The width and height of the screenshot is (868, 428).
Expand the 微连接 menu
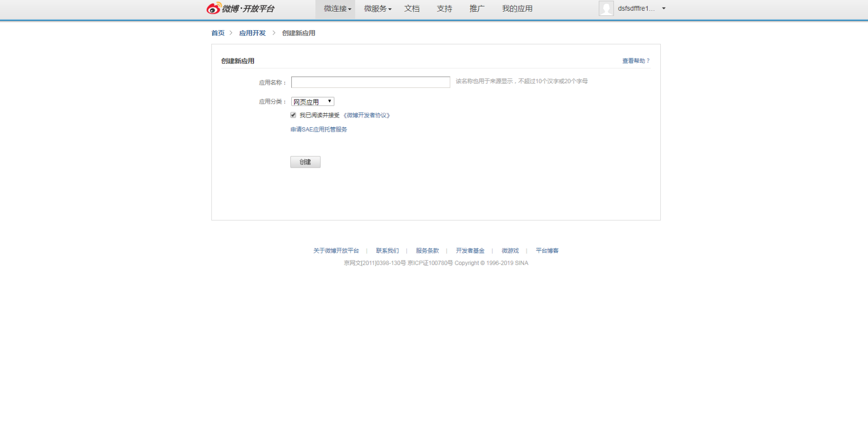pyautogui.click(x=337, y=9)
